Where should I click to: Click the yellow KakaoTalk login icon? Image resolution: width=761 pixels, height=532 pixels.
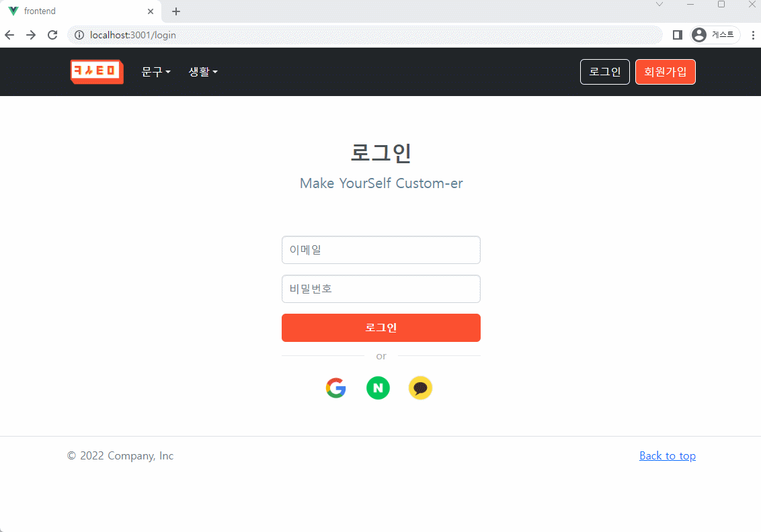click(x=420, y=388)
